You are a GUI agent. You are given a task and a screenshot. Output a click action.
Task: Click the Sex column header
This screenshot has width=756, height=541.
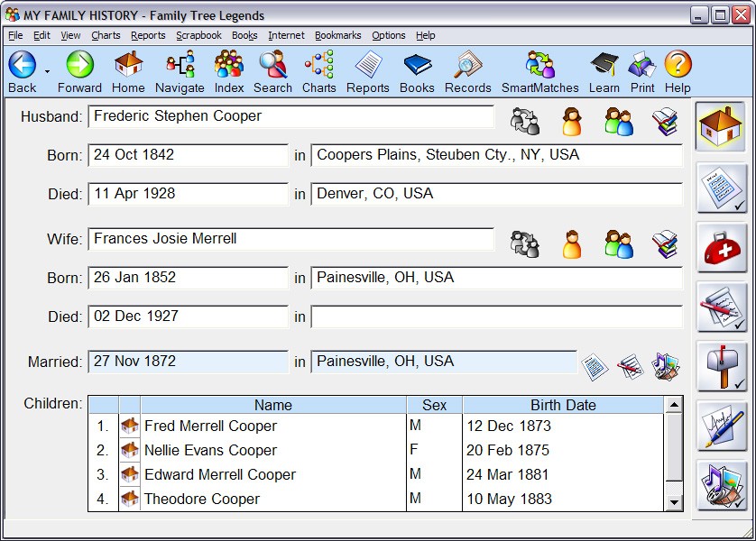[x=435, y=405]
